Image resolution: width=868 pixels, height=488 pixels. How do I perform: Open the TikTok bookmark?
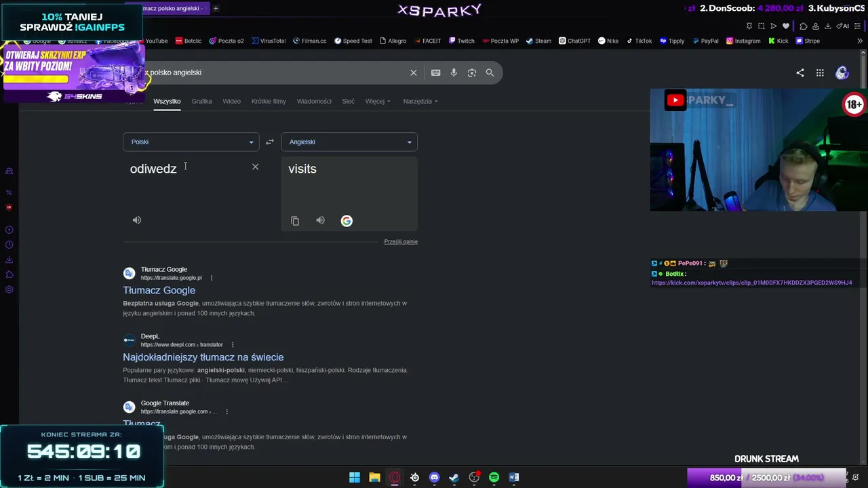click(x=639, y=41)
